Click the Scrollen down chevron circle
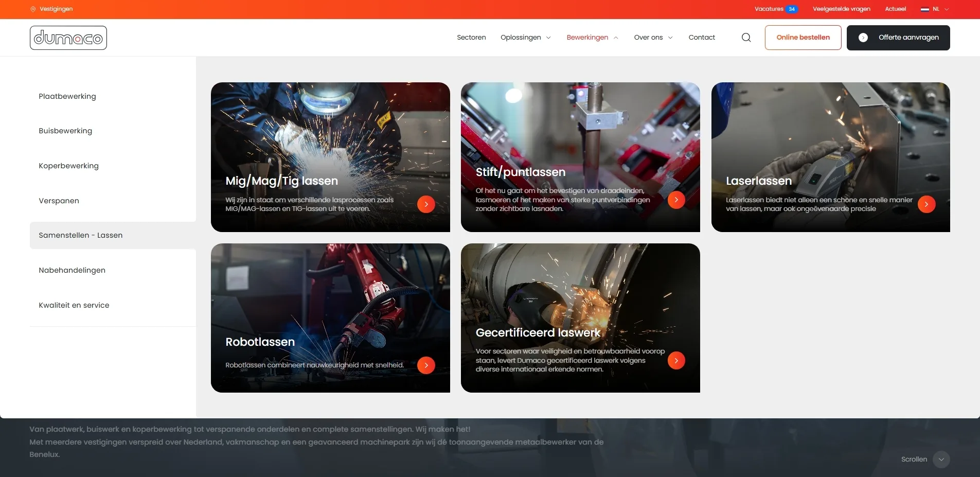The width and height of the screenshot is (980, 477). pos(941,460)
